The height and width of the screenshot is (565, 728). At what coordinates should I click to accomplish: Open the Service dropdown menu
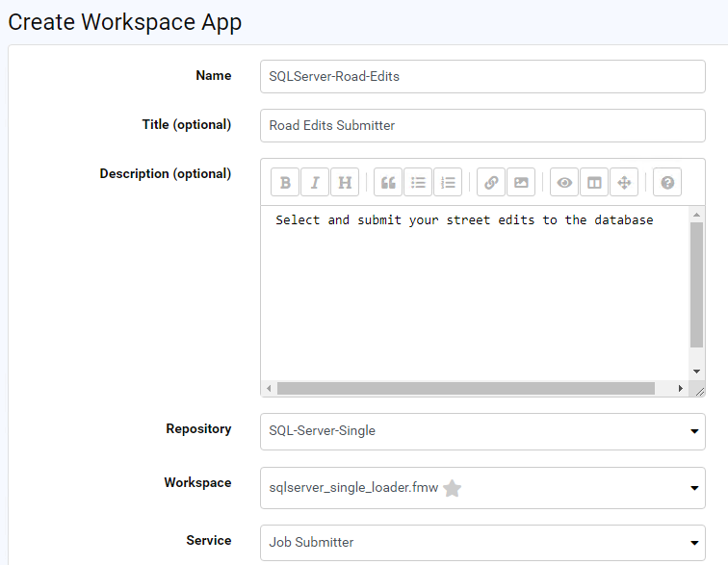481,542
